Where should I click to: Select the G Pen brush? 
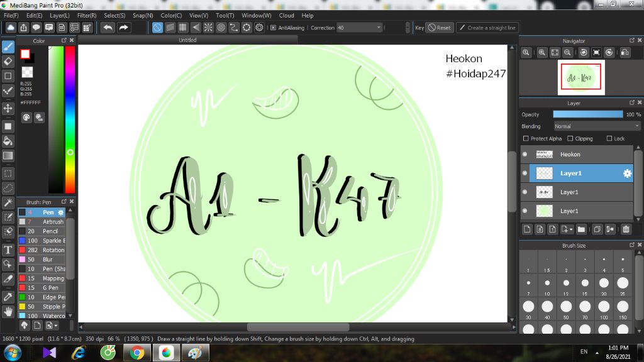pyautogui.click(x=42, y=288)
